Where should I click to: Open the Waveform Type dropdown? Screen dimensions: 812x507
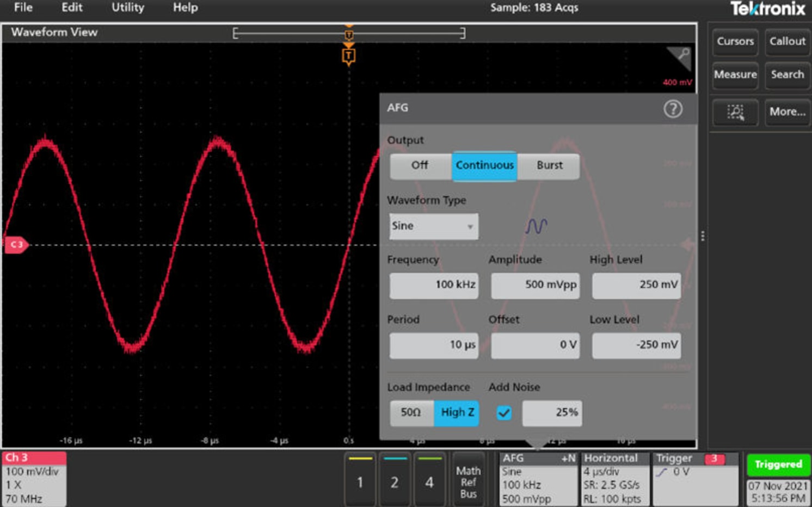tap(433, 226)
